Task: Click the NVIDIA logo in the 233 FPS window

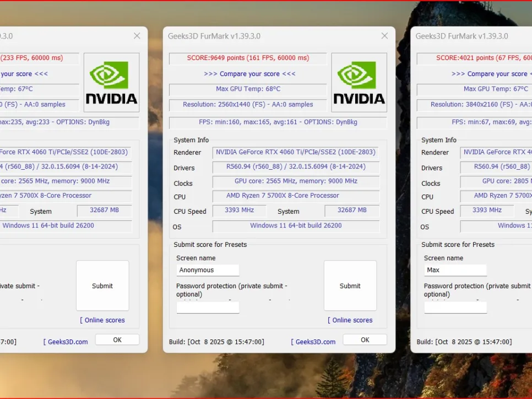Action: pos(111,83)
